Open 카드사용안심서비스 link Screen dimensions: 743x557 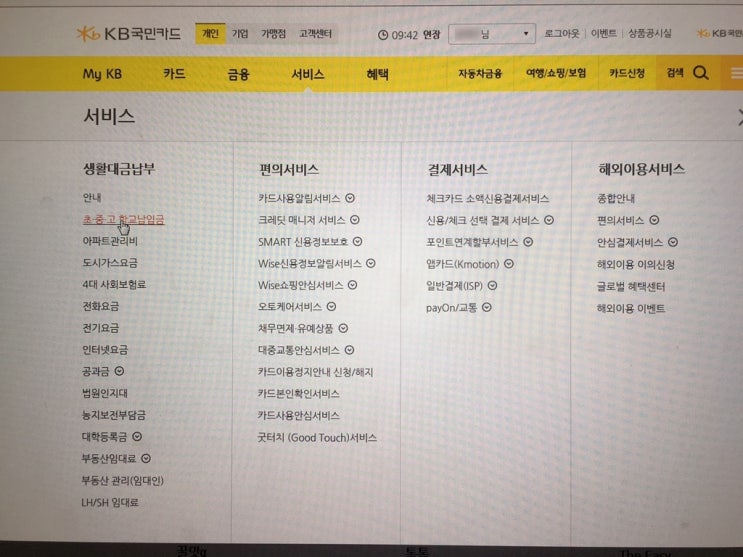299,415
